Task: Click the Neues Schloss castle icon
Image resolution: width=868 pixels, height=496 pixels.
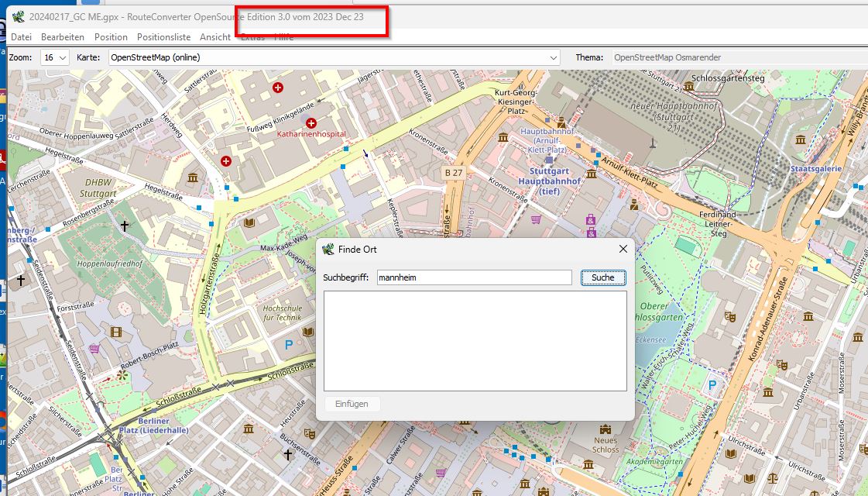Action: pos(605,429)
